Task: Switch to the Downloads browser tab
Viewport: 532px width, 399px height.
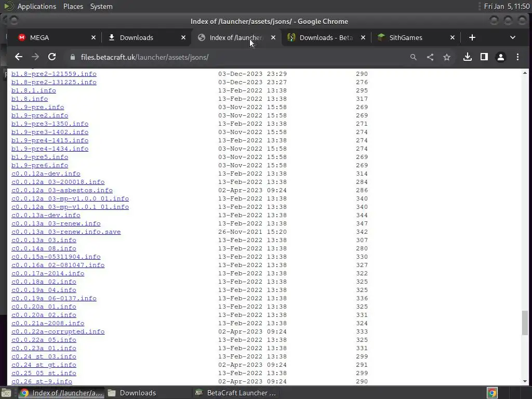Action: 146,37
